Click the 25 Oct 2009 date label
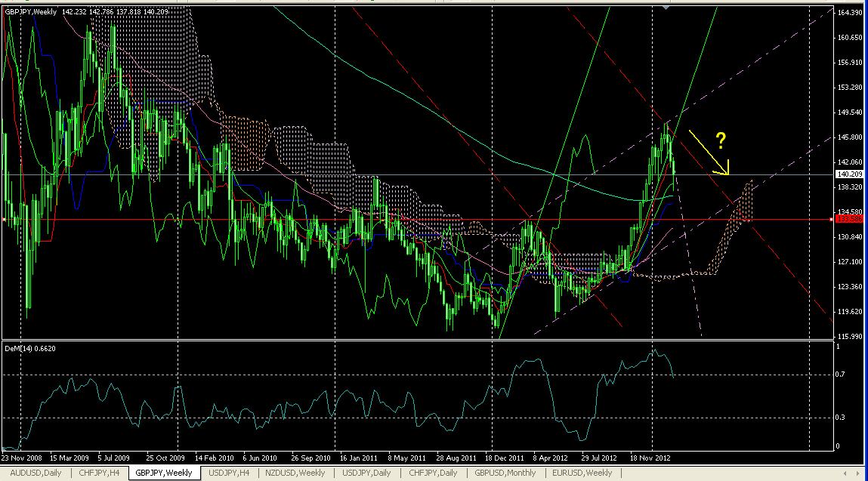The height and width of the screenshot is (481, 868). tap(165, 458)
